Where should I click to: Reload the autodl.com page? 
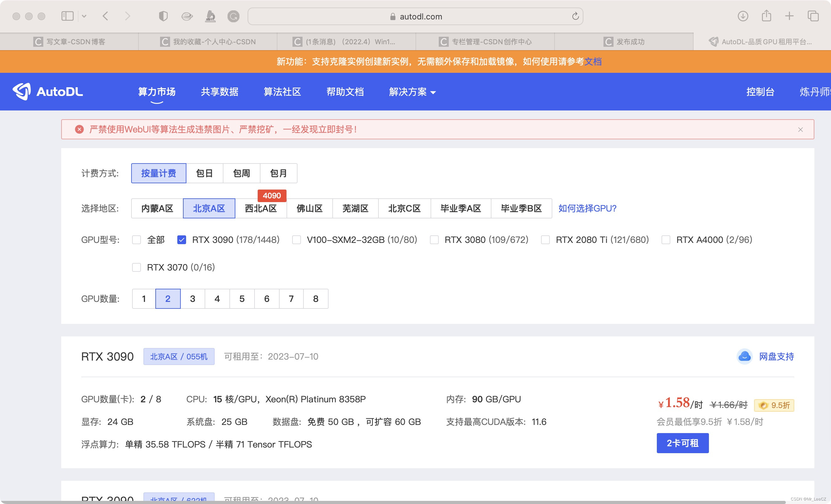[575, 16]
